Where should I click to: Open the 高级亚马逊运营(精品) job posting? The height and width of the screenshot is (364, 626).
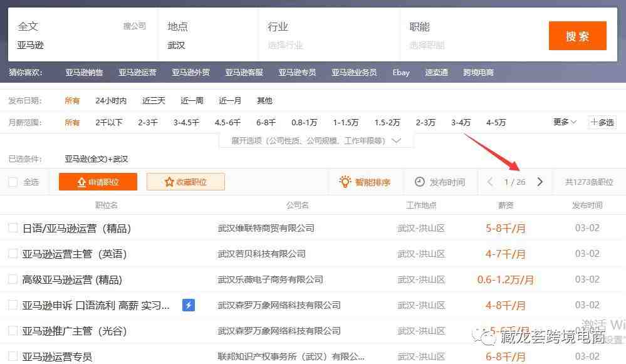click(x=72, y=279)
